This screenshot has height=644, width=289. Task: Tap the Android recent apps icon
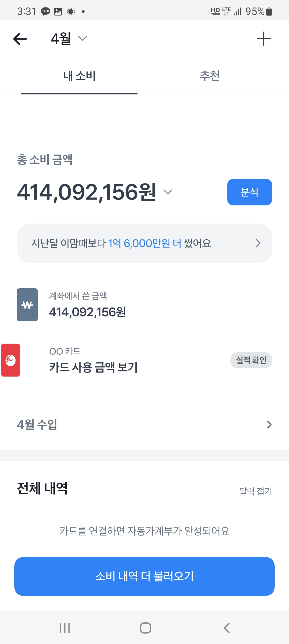click(x=65, y=628)
